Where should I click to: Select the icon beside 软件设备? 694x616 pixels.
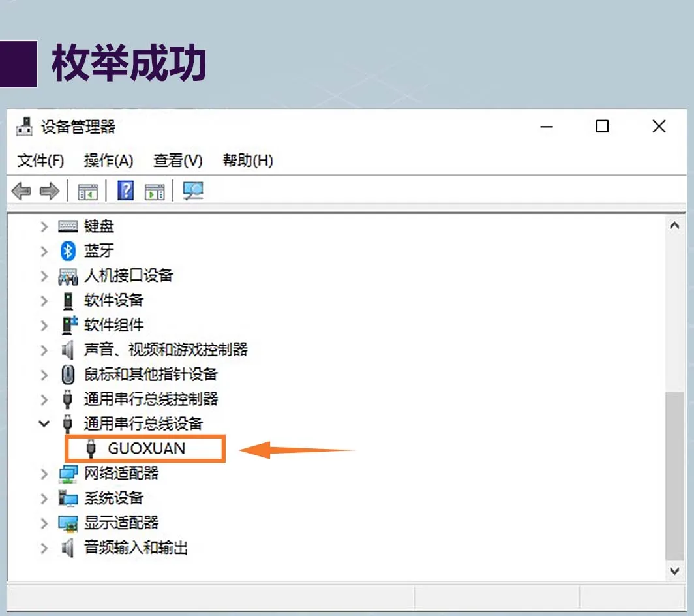point(68,301)
